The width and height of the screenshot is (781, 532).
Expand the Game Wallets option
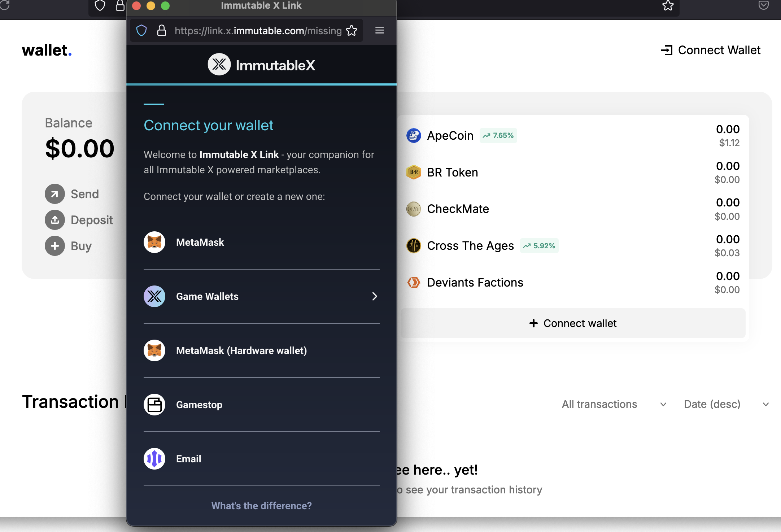[261, 296]
